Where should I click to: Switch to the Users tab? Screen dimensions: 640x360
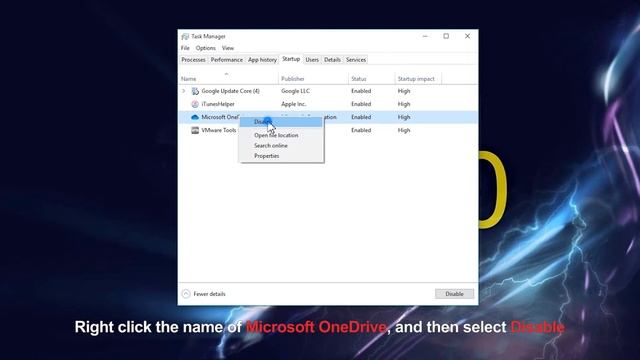(x=312, y=60)
